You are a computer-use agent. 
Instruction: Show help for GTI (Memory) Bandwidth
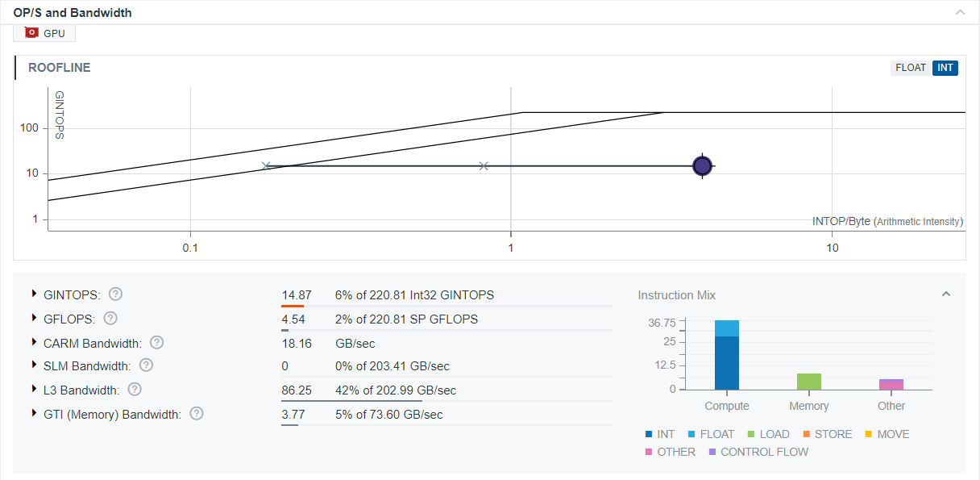197,414
